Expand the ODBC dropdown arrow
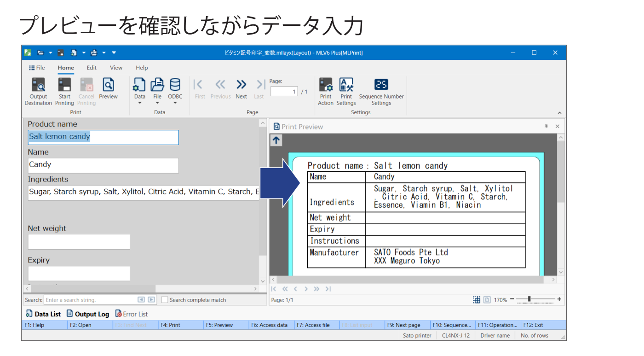The height and width of the screenshot is (356, 644). point(175,103)
